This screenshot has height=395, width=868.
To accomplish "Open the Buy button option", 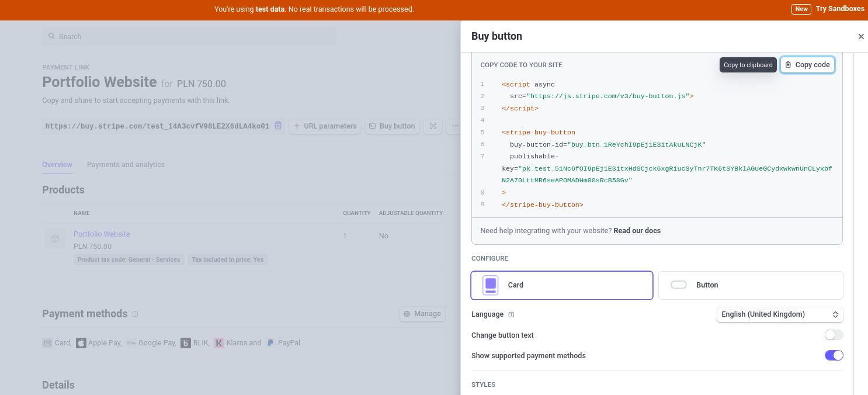I will pos(392,126).
